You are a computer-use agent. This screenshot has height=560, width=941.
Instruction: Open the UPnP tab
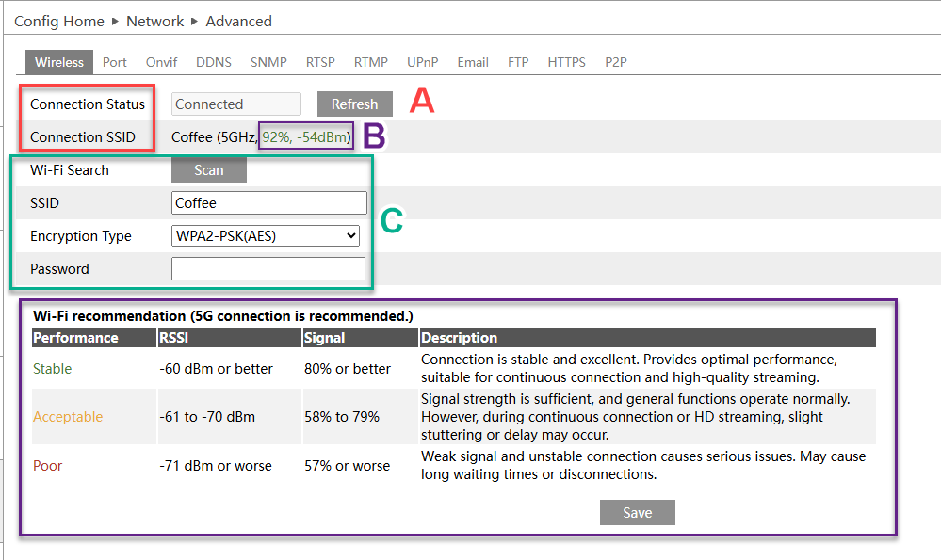click(422, 62)
